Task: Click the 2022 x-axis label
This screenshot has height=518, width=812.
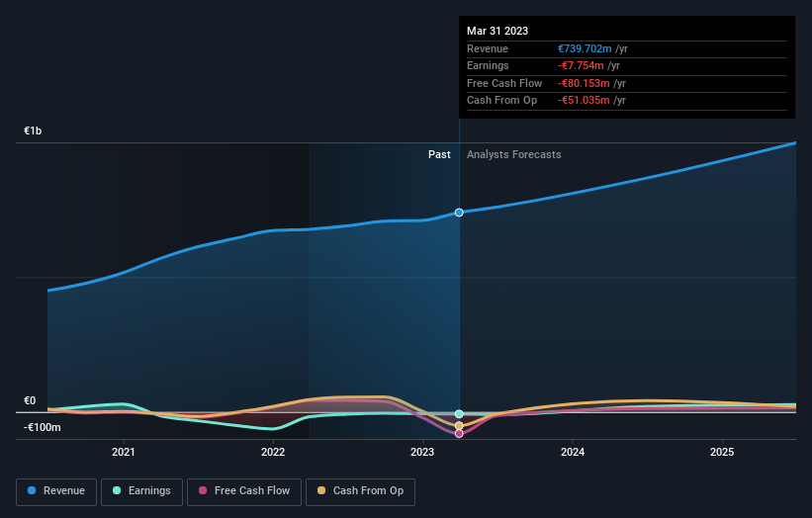Action: click(273, 453)
